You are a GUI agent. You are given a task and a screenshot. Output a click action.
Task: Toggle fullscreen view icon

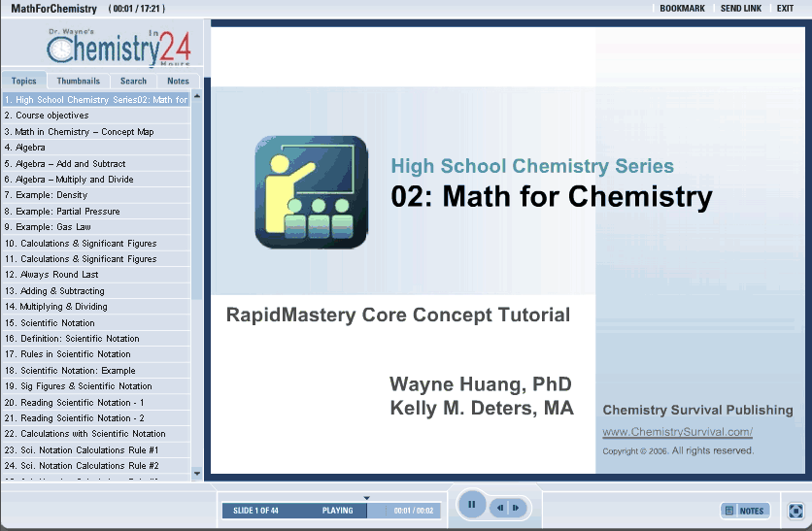tap(795, 511)
